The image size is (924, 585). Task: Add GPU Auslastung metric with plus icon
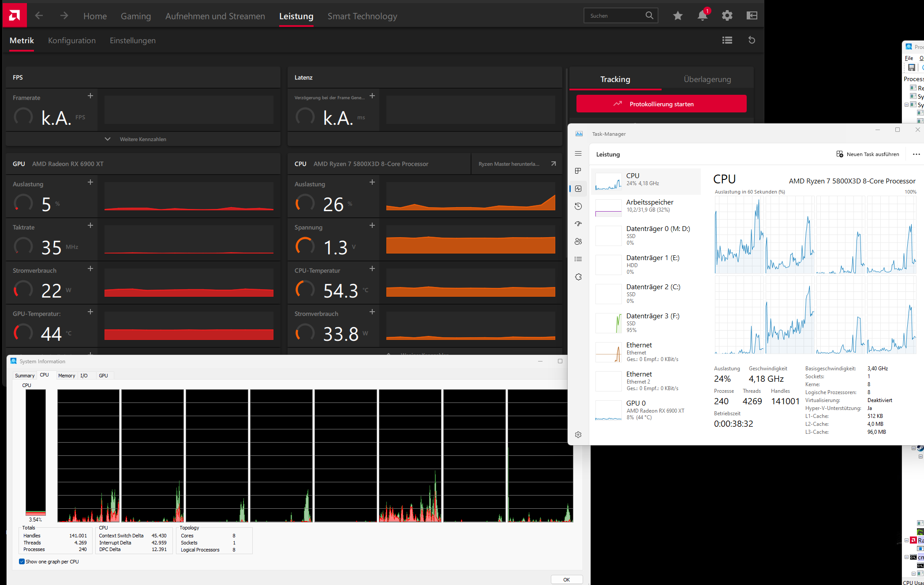coord(90,182)
